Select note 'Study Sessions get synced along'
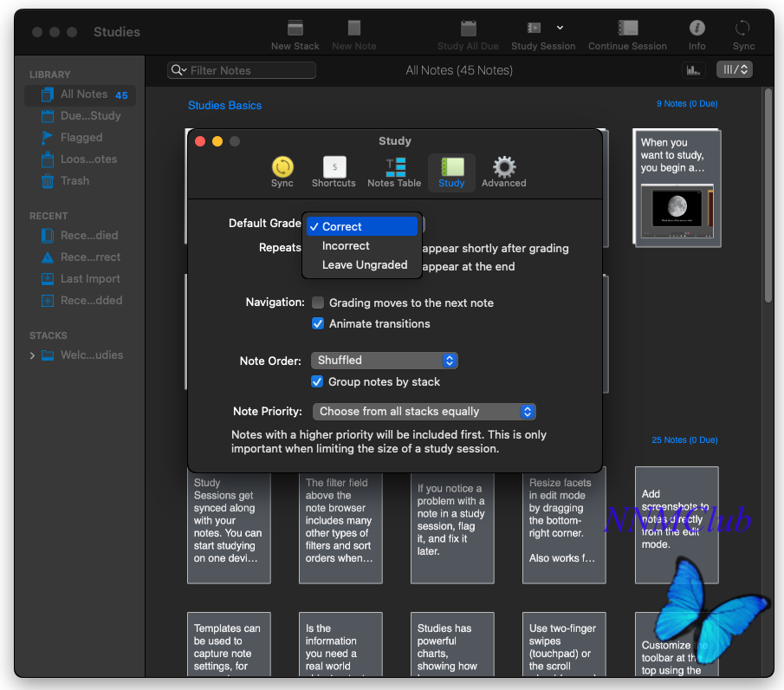784x690 pixels. tap(229, 528)
